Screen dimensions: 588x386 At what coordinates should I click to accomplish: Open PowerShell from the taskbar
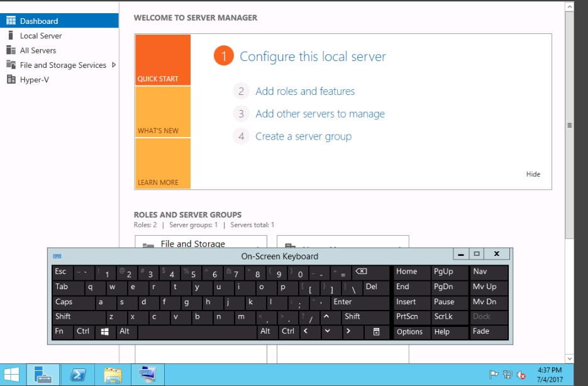point(78,375)
